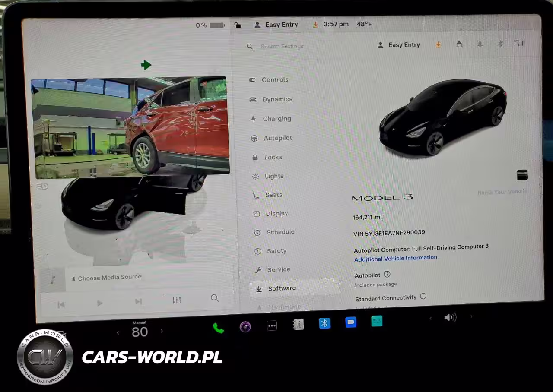Image resolution: width=553 pixels, height=392 pixels.
Task: Open the Phone app in dock
Action: click(218, 328)
